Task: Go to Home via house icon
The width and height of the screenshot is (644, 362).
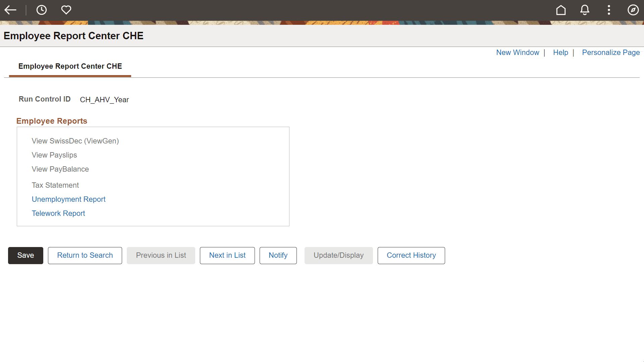Action: pos(561,10)
